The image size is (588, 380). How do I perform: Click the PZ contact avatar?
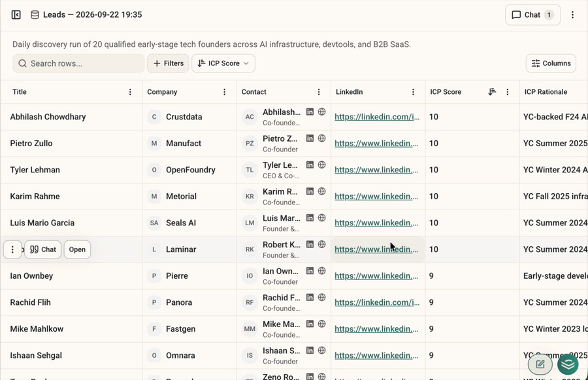[x=250, y=144]
